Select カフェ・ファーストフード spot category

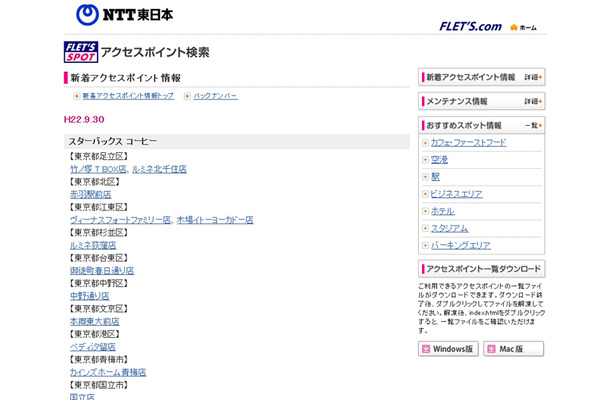468,143
